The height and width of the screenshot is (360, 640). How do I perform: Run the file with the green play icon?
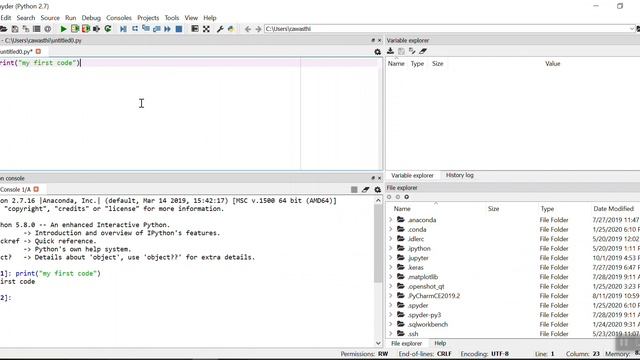point(63,29)
